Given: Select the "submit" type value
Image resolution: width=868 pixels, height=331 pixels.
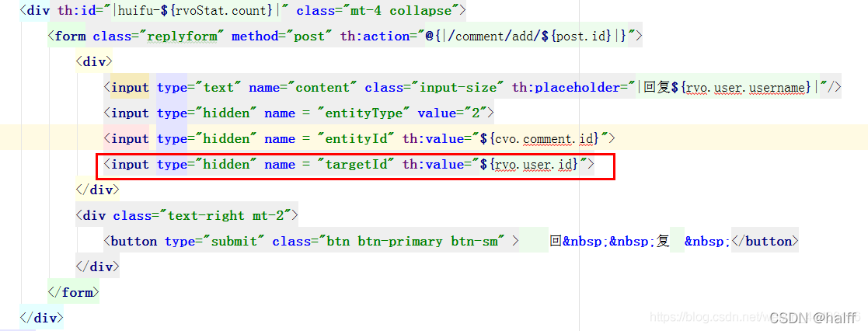Looking at the screenshot, I should [233, 242].
